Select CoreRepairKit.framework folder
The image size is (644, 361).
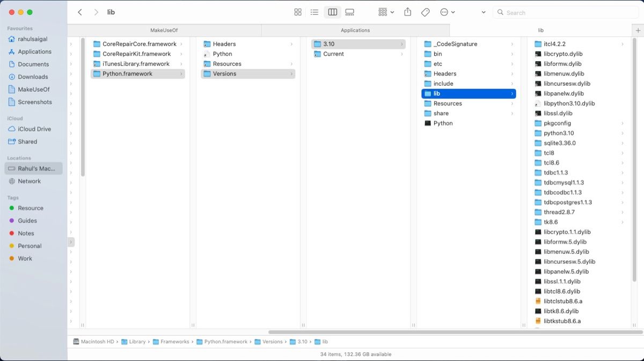[138, 54]
